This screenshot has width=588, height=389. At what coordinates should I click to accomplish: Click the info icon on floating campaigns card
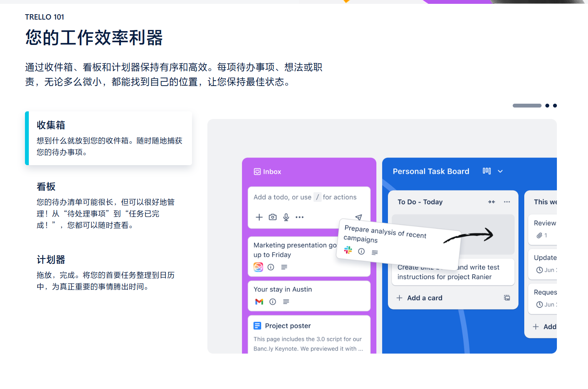(x=361, y=252)
